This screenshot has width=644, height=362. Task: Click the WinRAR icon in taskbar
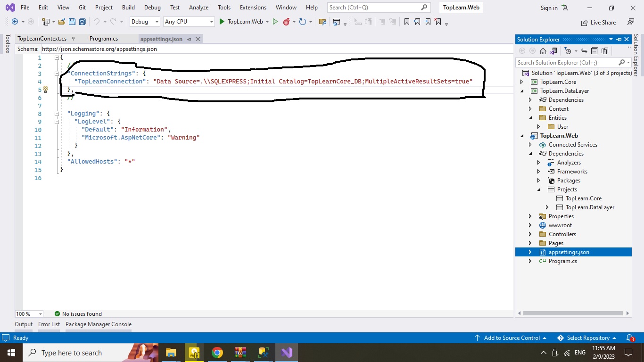coord(240,353)
